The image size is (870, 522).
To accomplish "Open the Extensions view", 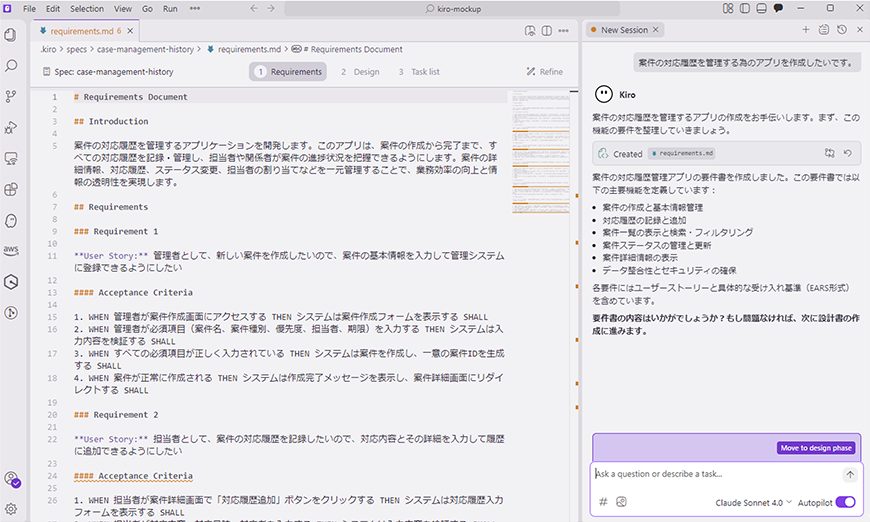I will [11, 189].
